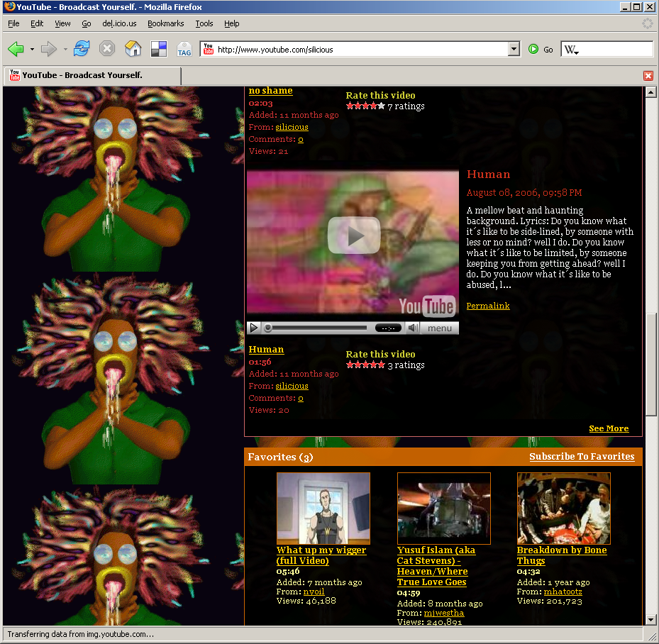
Task: Click Breakdown by Bone Thugs title link
Action: pyautogui.click(x=562, y=555)
